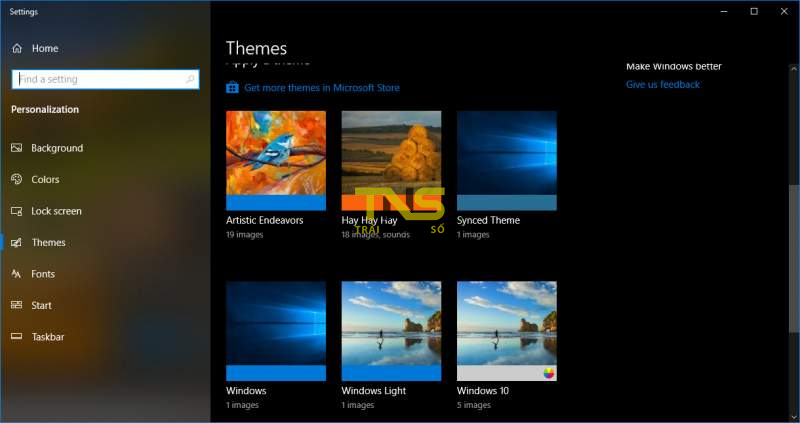The height and width of the screenshot is (423, 800).
Task: Click the Fonts icon in sidebar
Action: [x=17, y=274]
